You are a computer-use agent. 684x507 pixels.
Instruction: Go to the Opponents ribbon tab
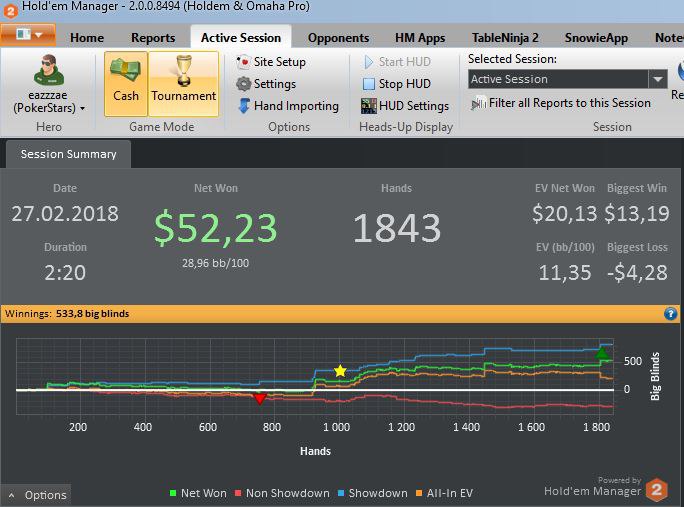(x=339, y=38)
